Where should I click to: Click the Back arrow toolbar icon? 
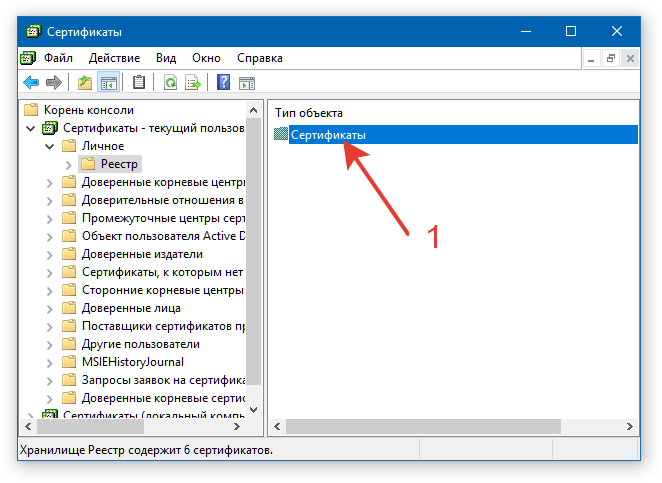point(31,82)
